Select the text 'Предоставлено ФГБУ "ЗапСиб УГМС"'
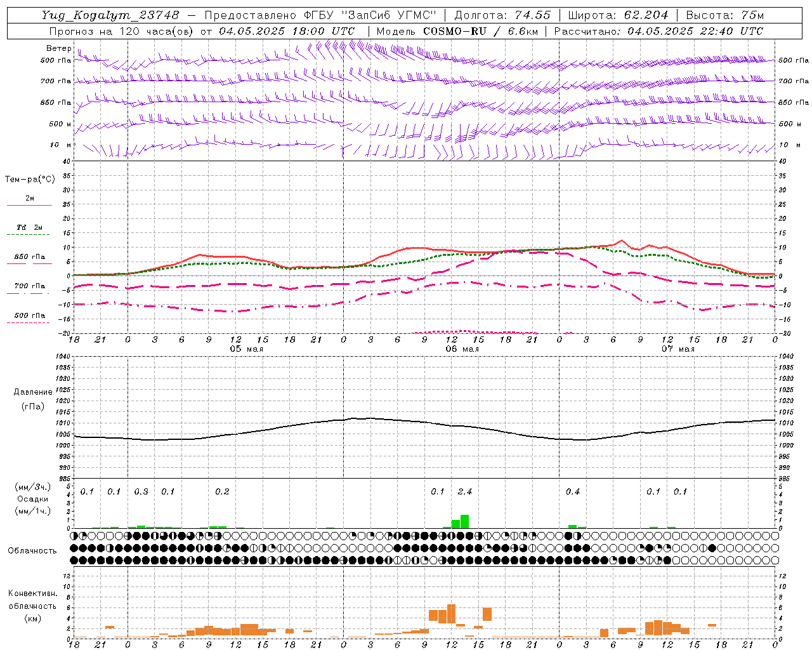Viewport: 812px width, 650px height. pos(320,15)
